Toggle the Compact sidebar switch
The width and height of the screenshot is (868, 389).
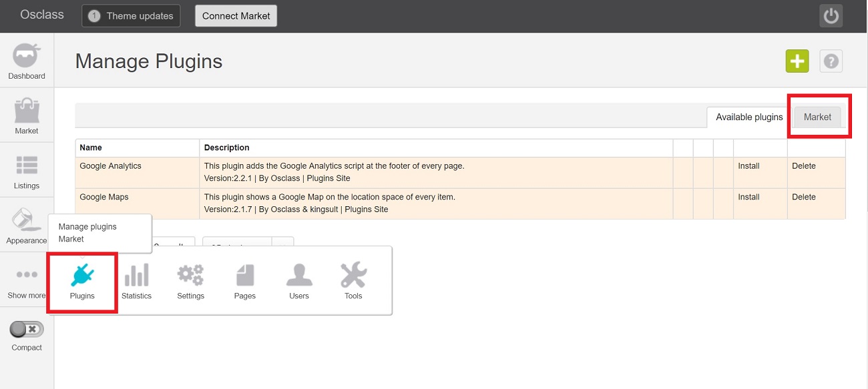27,329
